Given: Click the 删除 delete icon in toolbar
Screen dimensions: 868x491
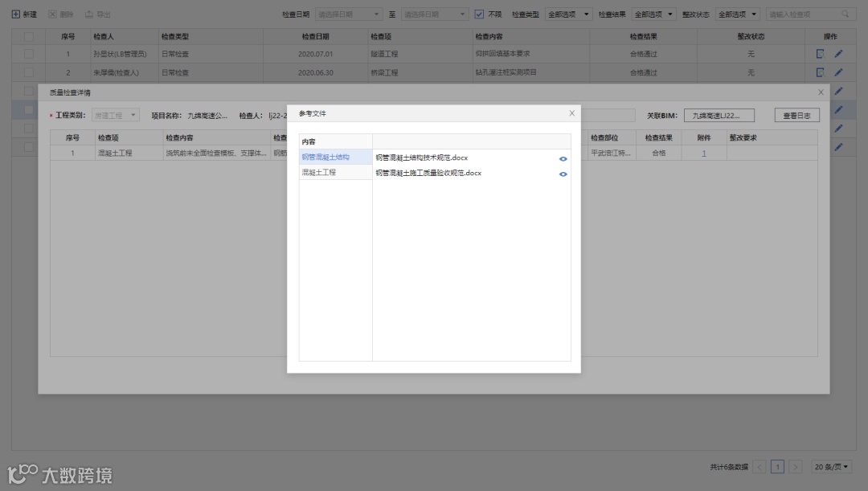Looking at the screenshot, I should coord(52,14).
